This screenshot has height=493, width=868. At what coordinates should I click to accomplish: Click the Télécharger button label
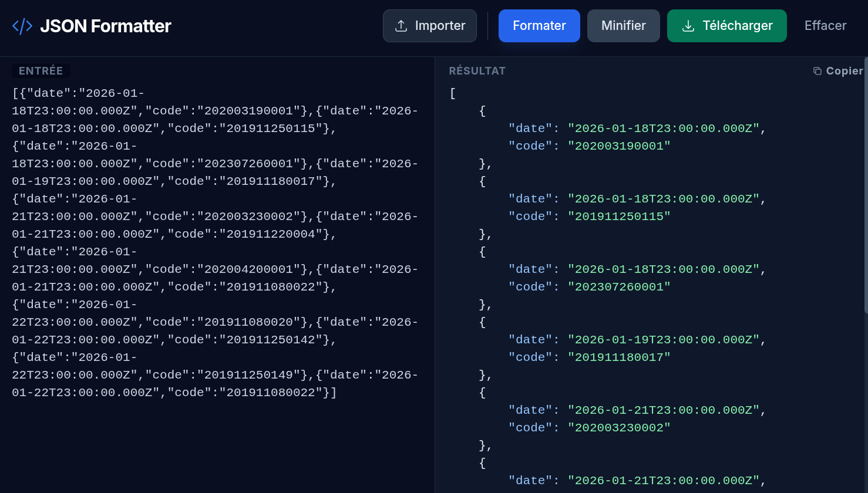737,26
